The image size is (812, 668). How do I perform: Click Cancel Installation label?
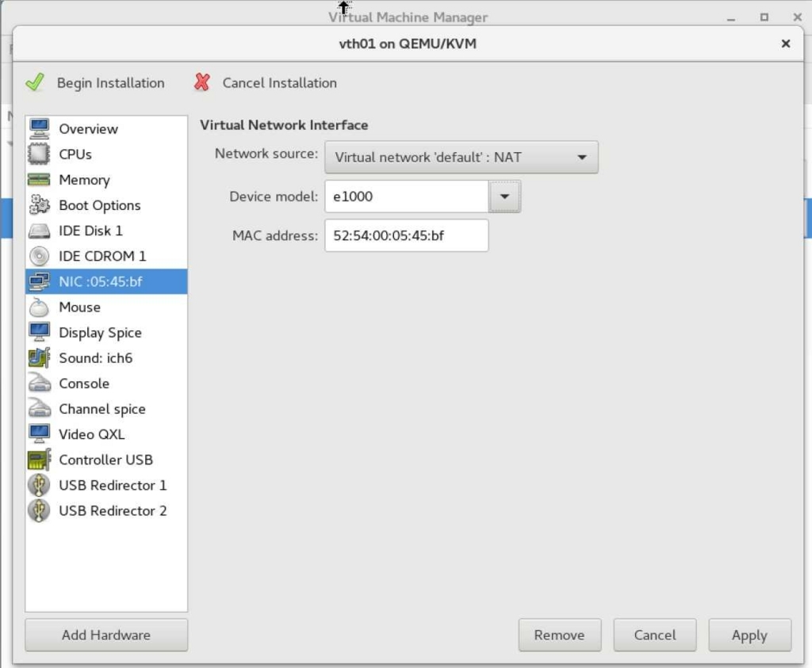click(x=280, y=82)
